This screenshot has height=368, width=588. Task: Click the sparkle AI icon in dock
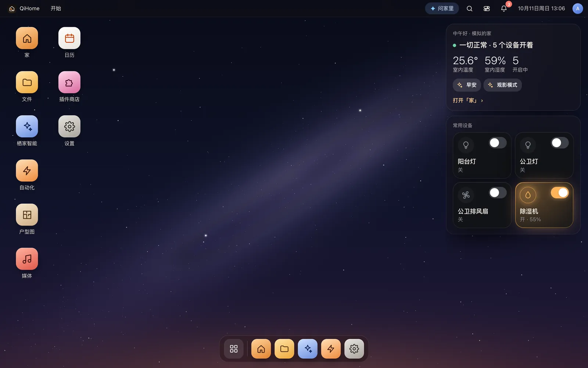pyautogui.click(x=308, y=349)
